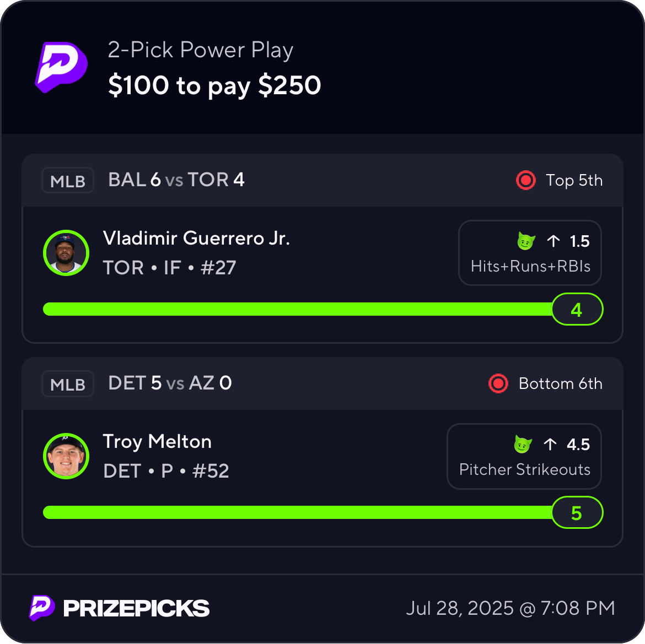This screenshot has width=645, height=644.
Task: Click the progress value 4 bubble
Action: point(577,309)
